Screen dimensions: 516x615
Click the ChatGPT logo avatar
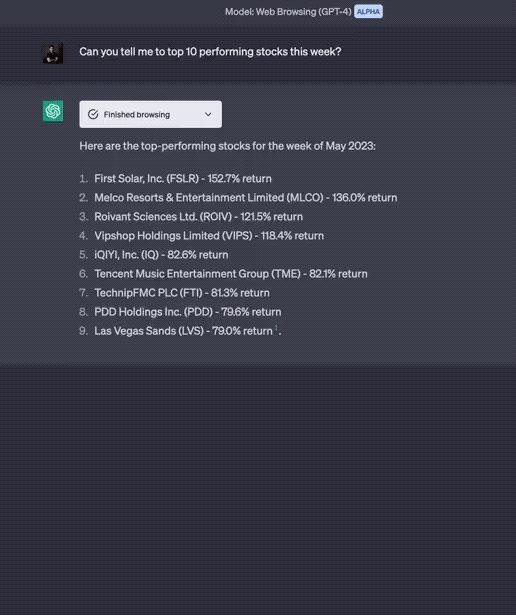[53, 111]
